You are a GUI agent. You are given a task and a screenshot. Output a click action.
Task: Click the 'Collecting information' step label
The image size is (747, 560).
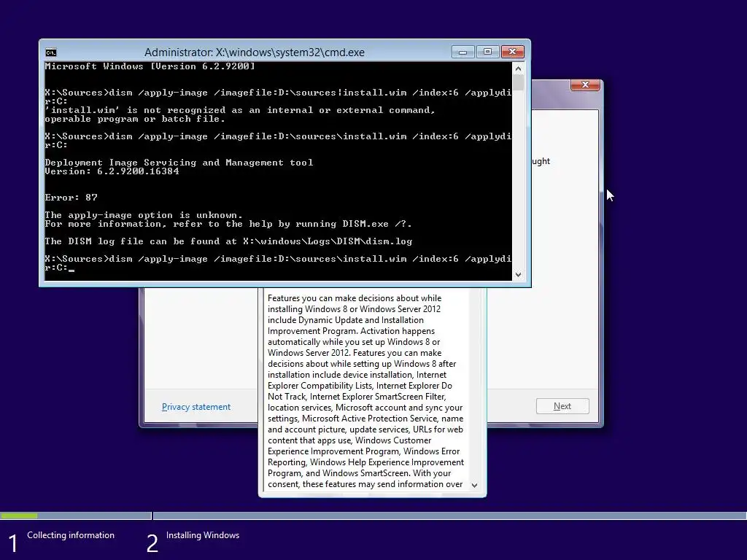pyautogui.click(x=71, y=535)
